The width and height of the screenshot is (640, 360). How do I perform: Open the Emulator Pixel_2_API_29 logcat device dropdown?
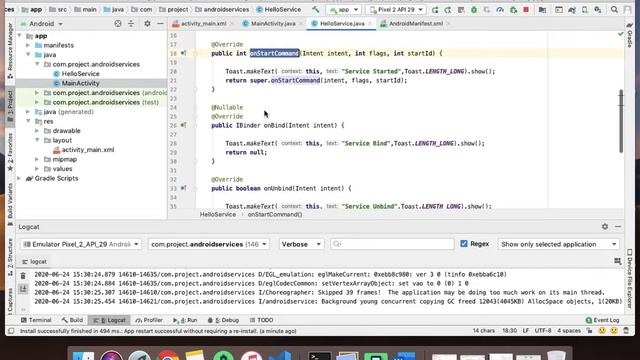click(81, 244)
